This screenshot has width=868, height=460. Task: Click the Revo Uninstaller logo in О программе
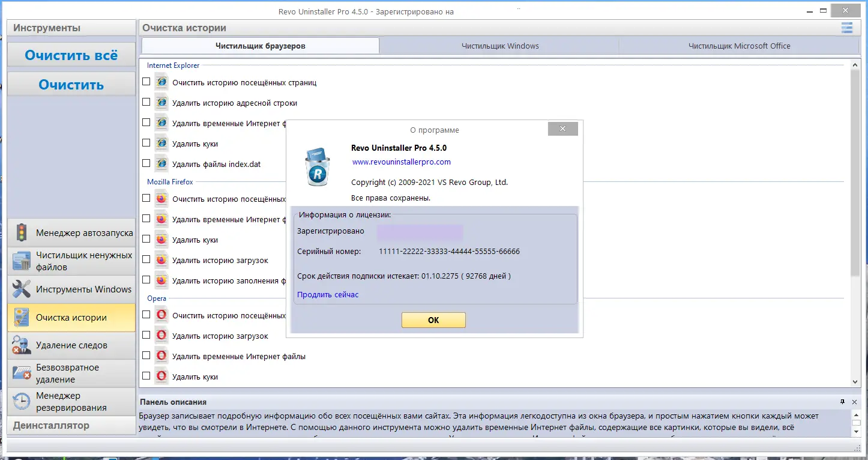click(x=318, y=166)
